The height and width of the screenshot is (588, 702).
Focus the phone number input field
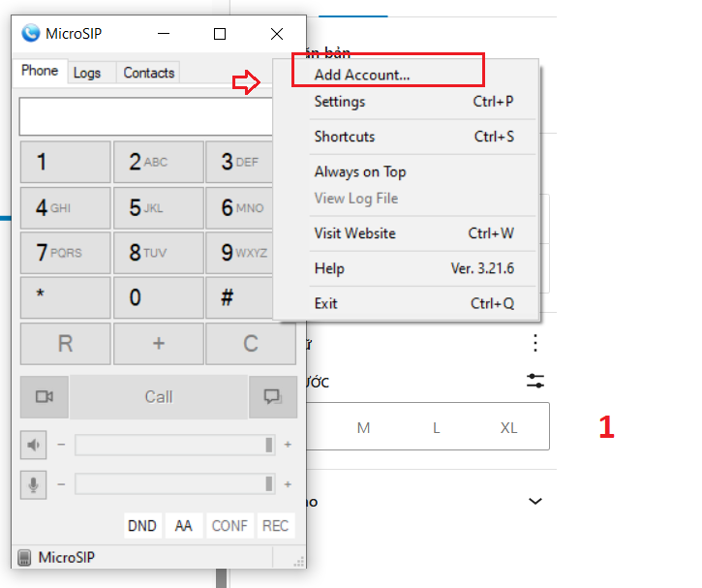[x=146, y=116]
